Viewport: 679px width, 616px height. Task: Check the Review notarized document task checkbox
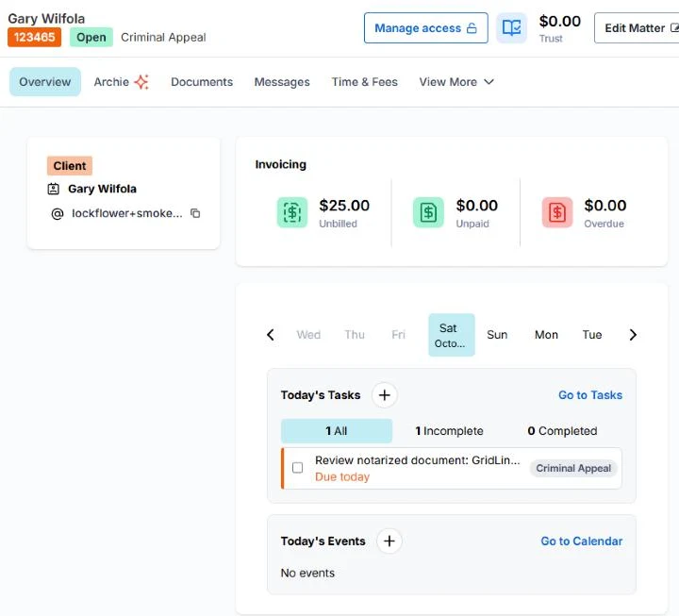click(x=297, y=468)
